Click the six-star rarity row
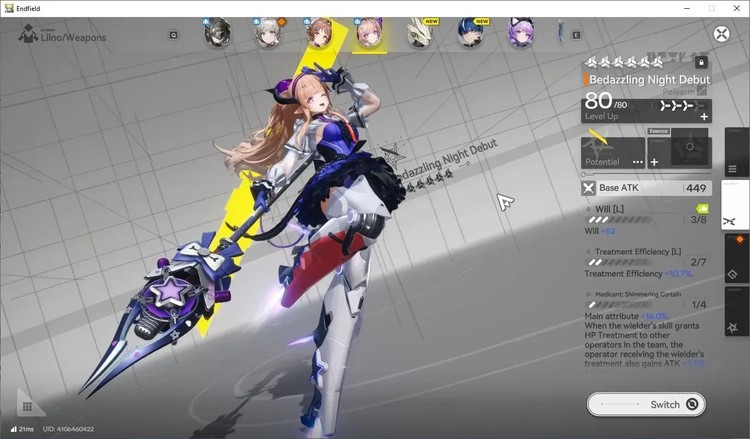The height and width of the screenshot is (439, 750). (x=624, y=62)
